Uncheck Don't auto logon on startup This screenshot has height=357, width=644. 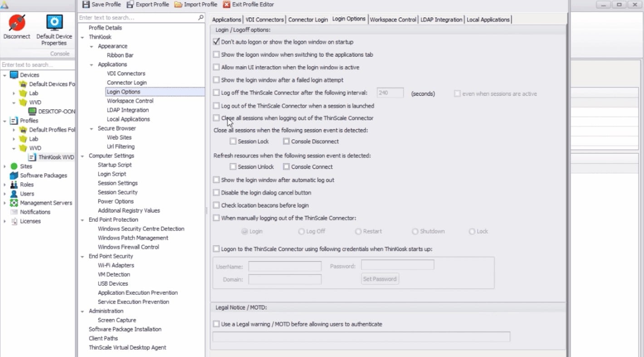pos(216,42)
